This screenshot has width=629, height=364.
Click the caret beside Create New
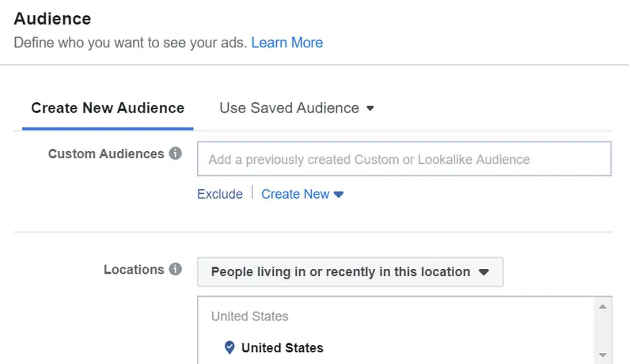tap(339, 195)
